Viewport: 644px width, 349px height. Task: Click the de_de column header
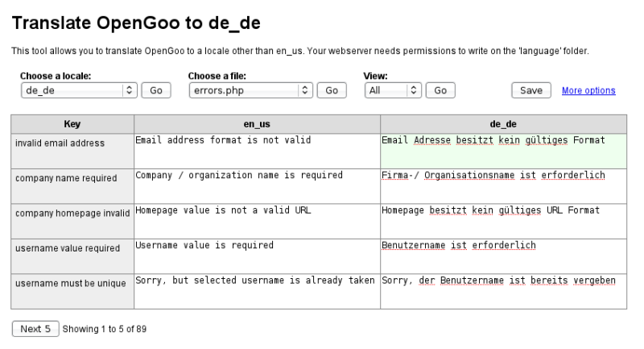click(503, 125)
